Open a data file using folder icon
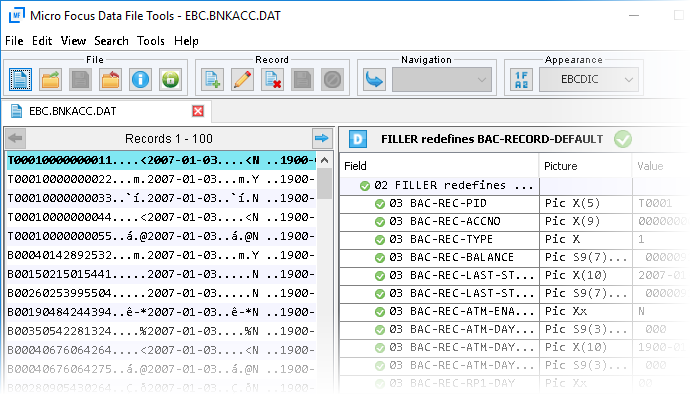The width and height of the screenshot is (691, 395). pos(50,80)
